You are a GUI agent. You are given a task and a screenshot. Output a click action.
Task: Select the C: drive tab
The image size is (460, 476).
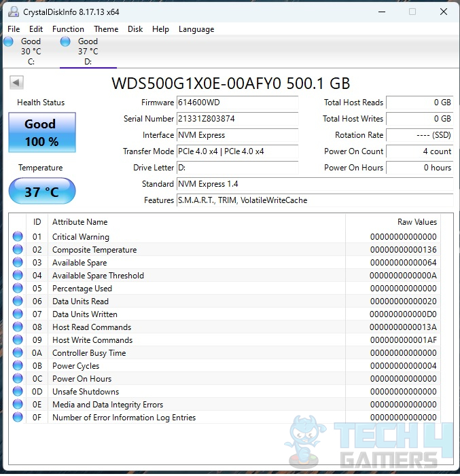(31, 52)
